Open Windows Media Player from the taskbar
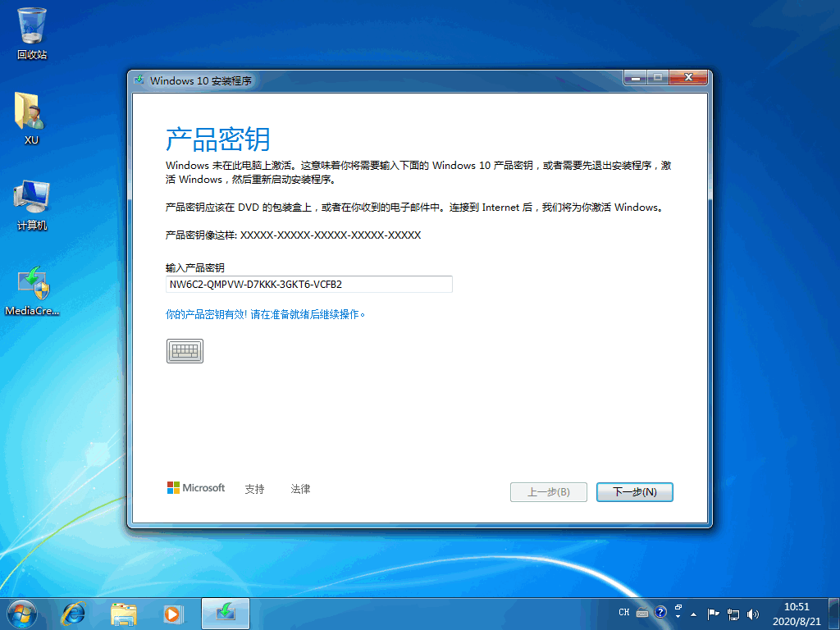840x630 pixels. click(x=172, y=613)
